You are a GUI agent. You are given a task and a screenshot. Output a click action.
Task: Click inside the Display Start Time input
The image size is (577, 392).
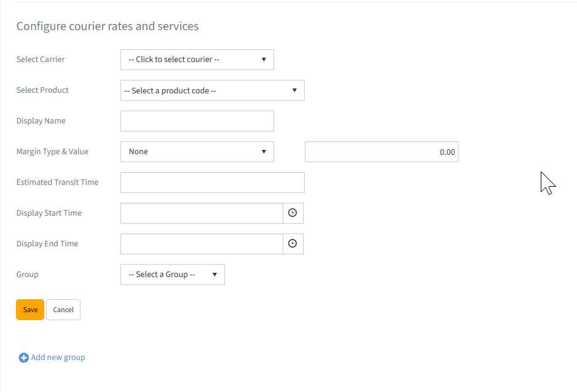pos(202,213)
